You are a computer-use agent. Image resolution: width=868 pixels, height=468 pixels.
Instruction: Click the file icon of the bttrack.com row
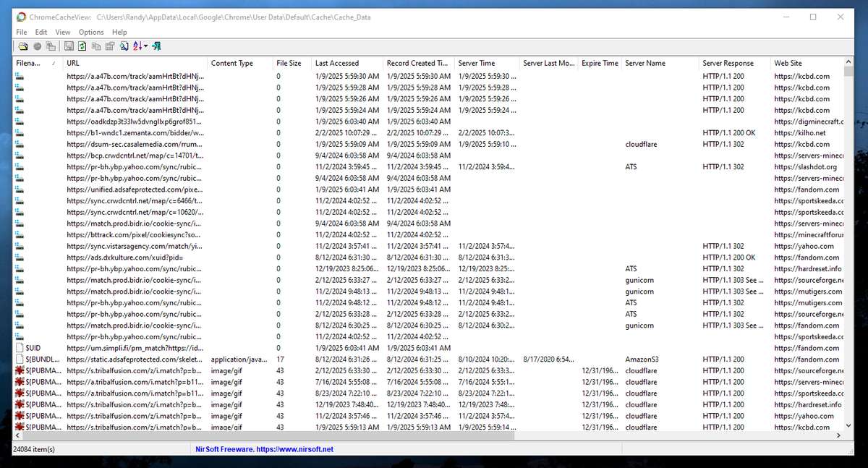[20, 235]
